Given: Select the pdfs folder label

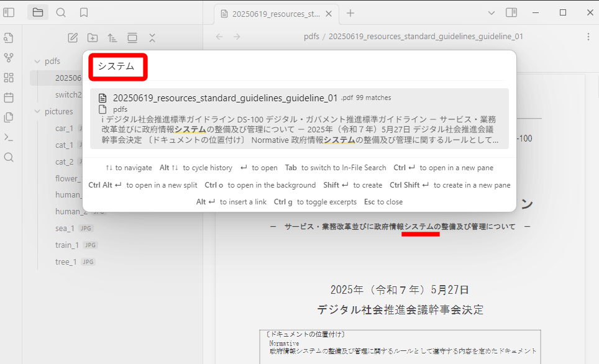Looking at the screenshot, I should point(52,61).
